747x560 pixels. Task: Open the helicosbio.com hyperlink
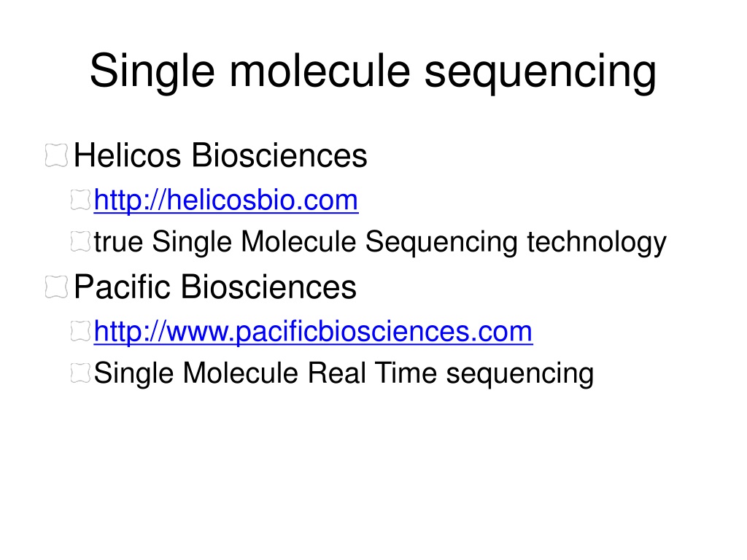226,200
